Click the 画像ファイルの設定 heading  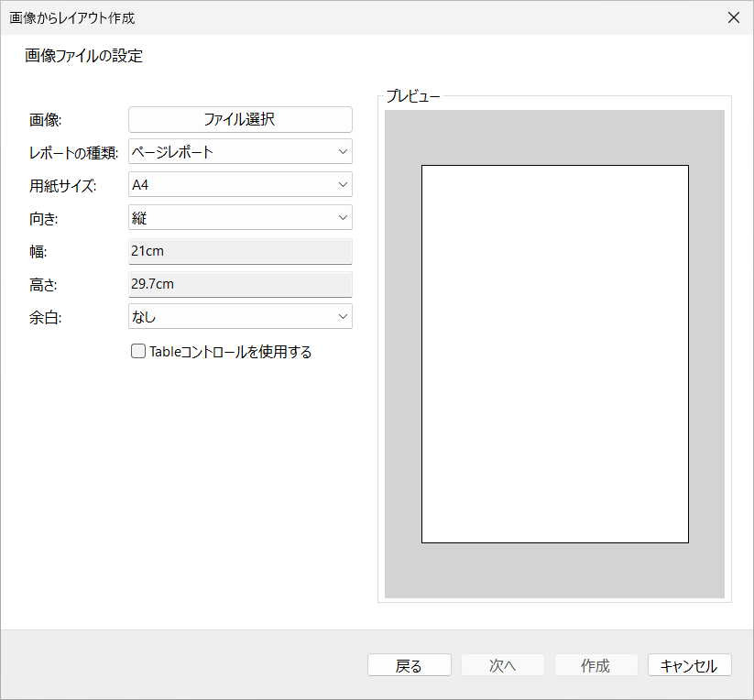(x=82, y=56)
